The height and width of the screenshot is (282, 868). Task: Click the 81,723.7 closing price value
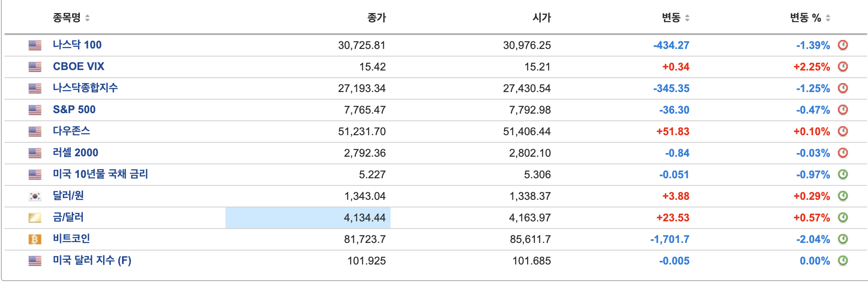point(365,239)
